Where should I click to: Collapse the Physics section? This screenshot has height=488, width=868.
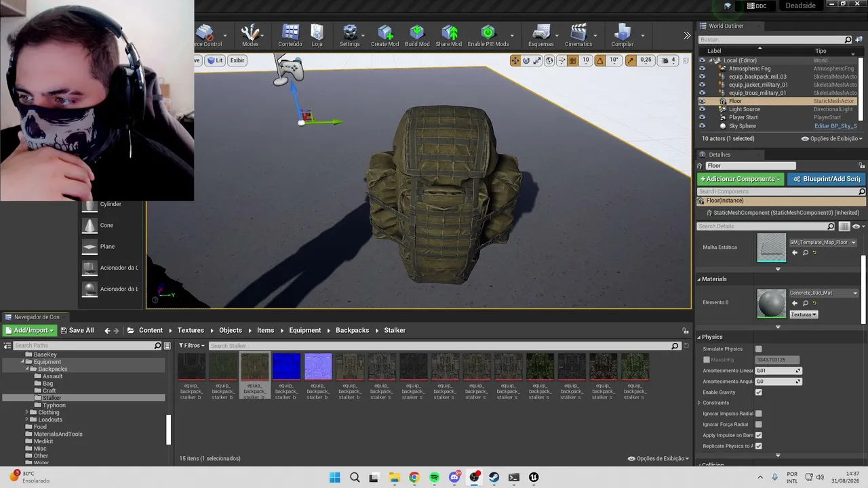click(699, 337)
